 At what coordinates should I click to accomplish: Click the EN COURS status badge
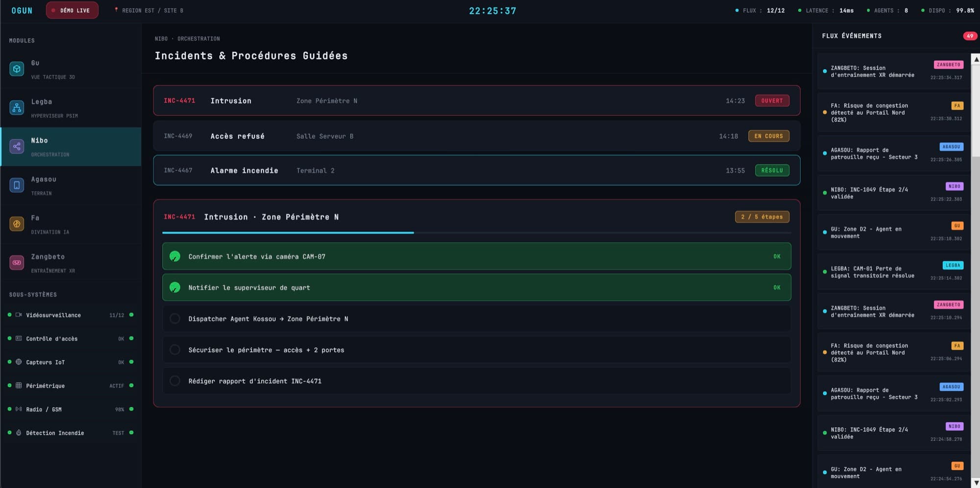point(768,136)
